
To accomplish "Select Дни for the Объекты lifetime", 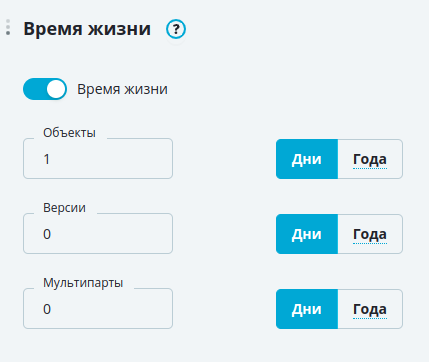I will pyautogui.click(x=307, y=159).
